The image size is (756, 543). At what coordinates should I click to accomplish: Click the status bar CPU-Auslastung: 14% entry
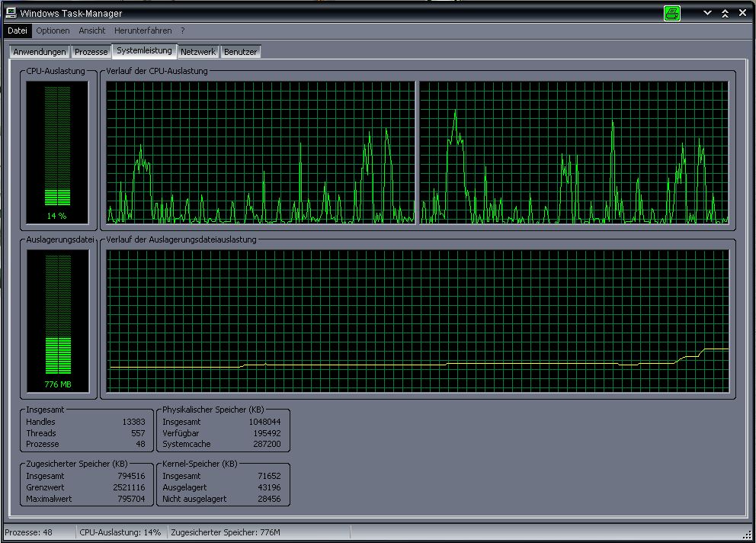click(121, 532)
